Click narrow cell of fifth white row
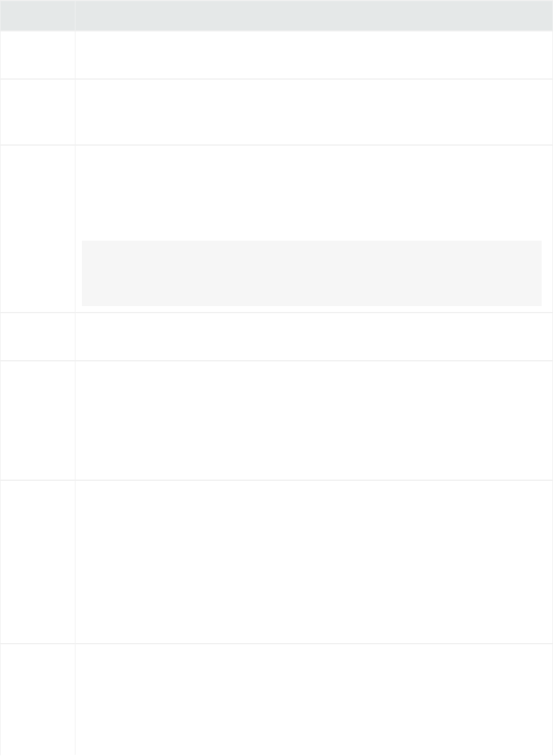This screenshot has width=553, height=756. click(37, 420)
